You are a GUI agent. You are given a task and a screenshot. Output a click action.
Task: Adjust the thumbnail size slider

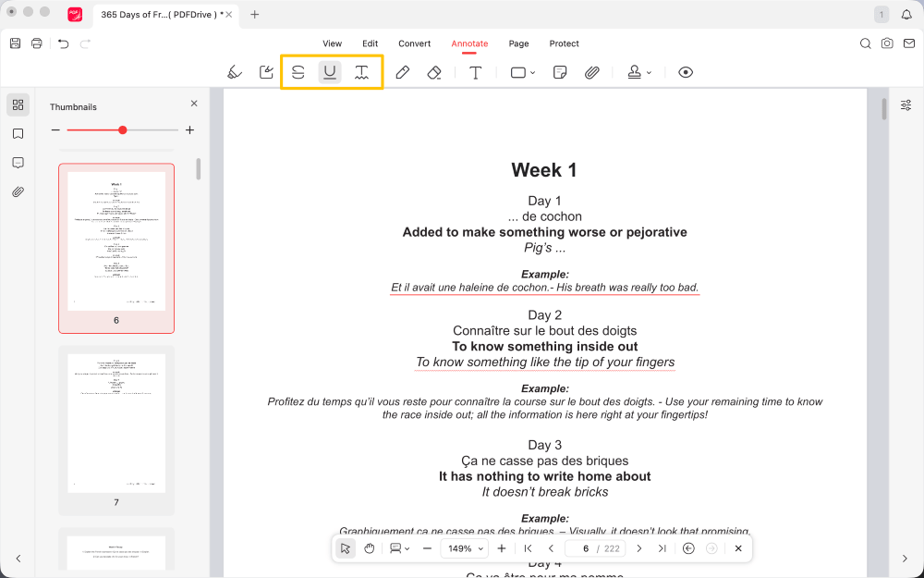click(123, 130)
